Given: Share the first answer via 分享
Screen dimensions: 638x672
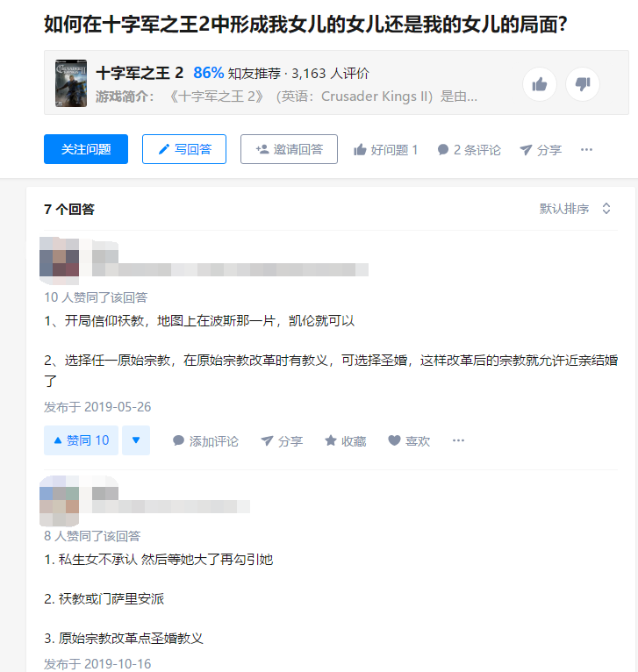Looking at the screenshot, I should coord(282,440).
